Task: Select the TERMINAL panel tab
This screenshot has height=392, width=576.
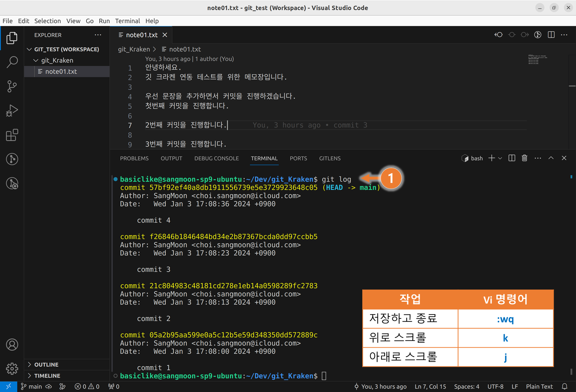Action: (x=264, y=158)
